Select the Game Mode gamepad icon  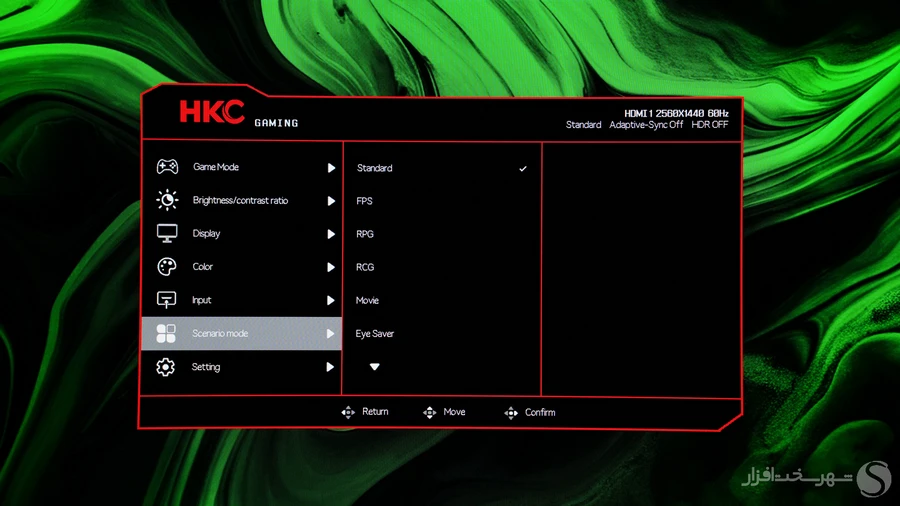tap(167, 167)
